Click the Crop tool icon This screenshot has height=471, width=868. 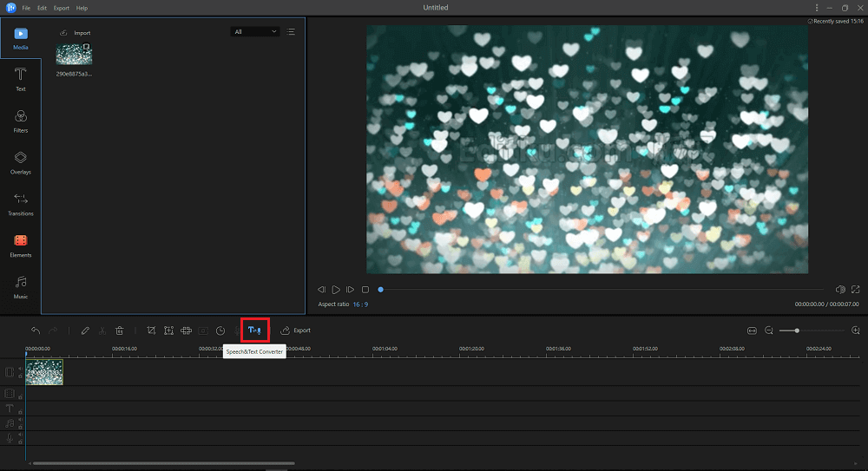pyautogui.click(x=151, y=330)
